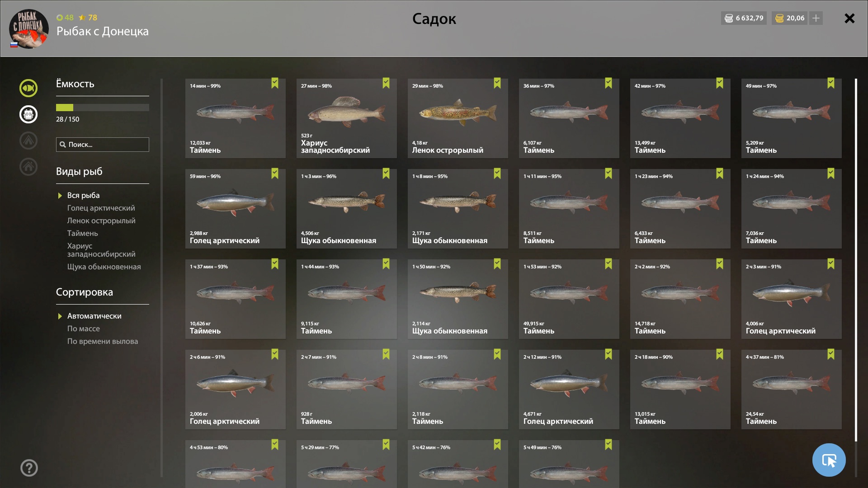Sort by По времени вылова
The height and width of the screenshot is (488, 868).
[x=103, y=341]
